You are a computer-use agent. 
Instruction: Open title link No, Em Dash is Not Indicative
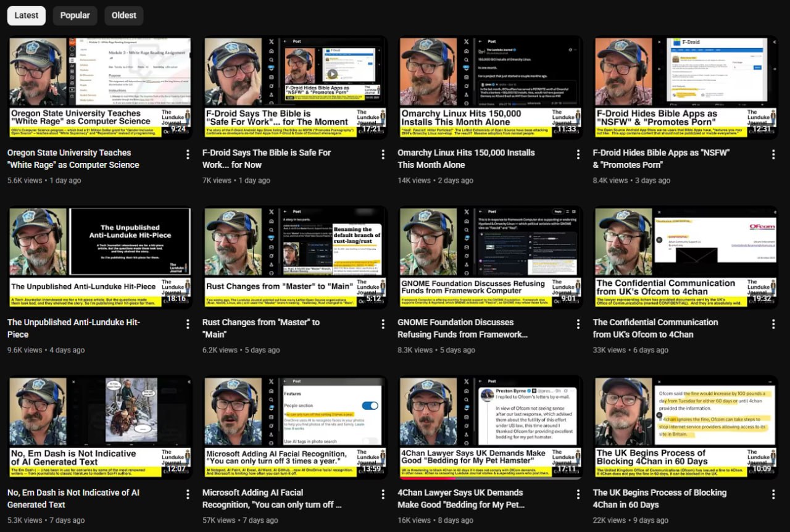(73, 499)
